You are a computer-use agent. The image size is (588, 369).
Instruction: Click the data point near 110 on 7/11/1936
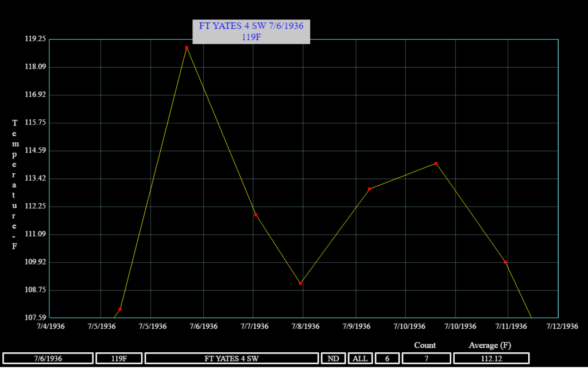[505, 262]
